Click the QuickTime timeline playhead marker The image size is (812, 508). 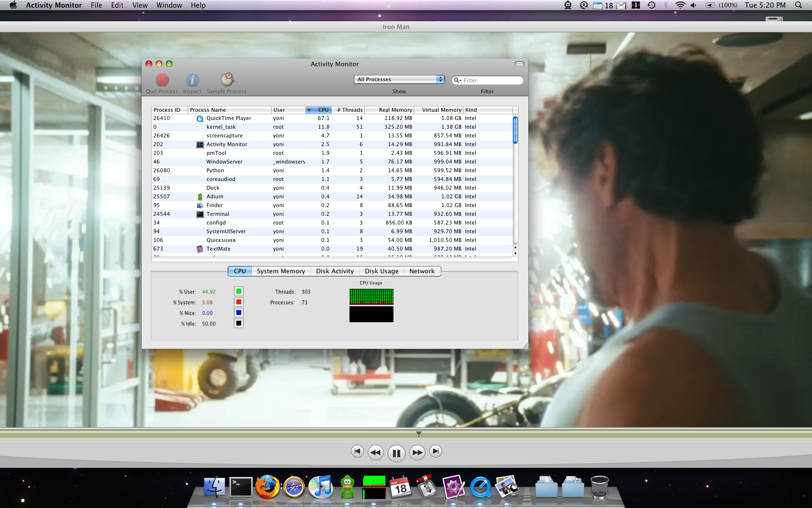tap(419, 434)
